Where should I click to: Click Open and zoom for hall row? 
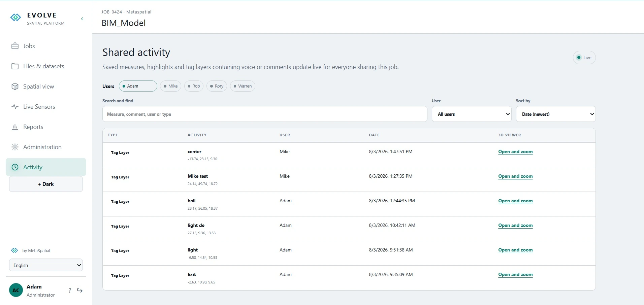click(x=515, y=201)
